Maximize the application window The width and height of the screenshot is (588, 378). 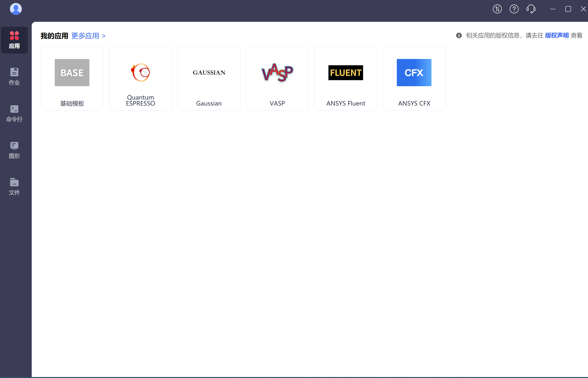[x=568, y=9]
